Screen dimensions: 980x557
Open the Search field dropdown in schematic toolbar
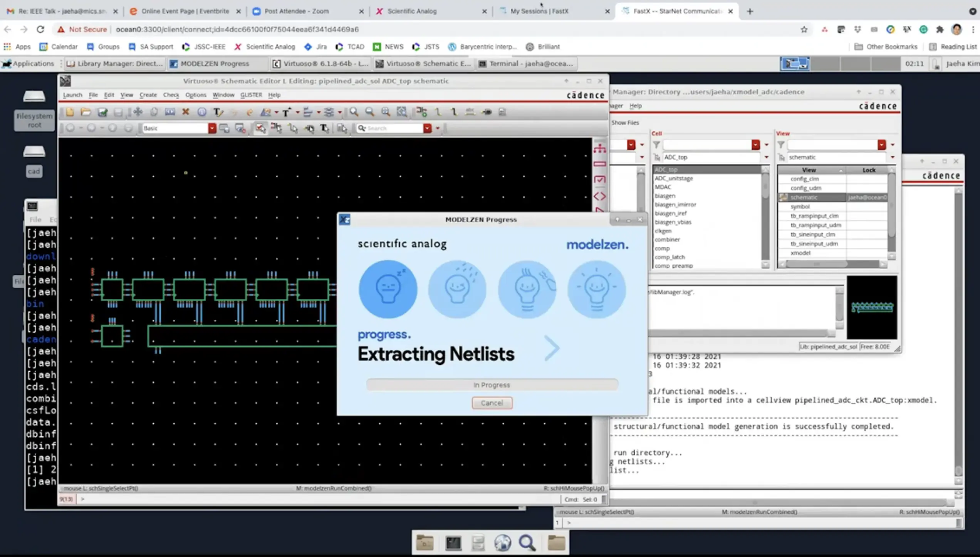click(x=427, y=128)
